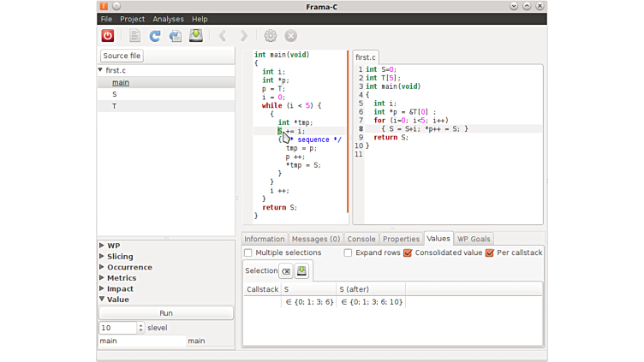
Task: Select the main function in the tree
Action: [120, 83]
